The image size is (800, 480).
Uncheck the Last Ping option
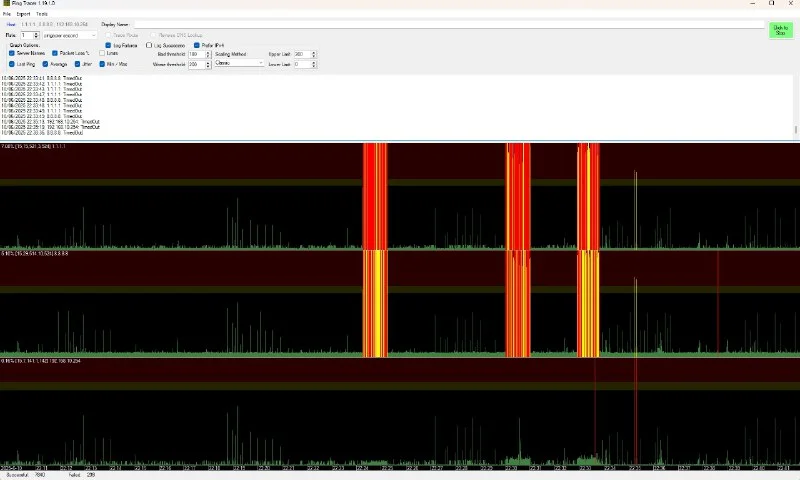tap(12, 64)
